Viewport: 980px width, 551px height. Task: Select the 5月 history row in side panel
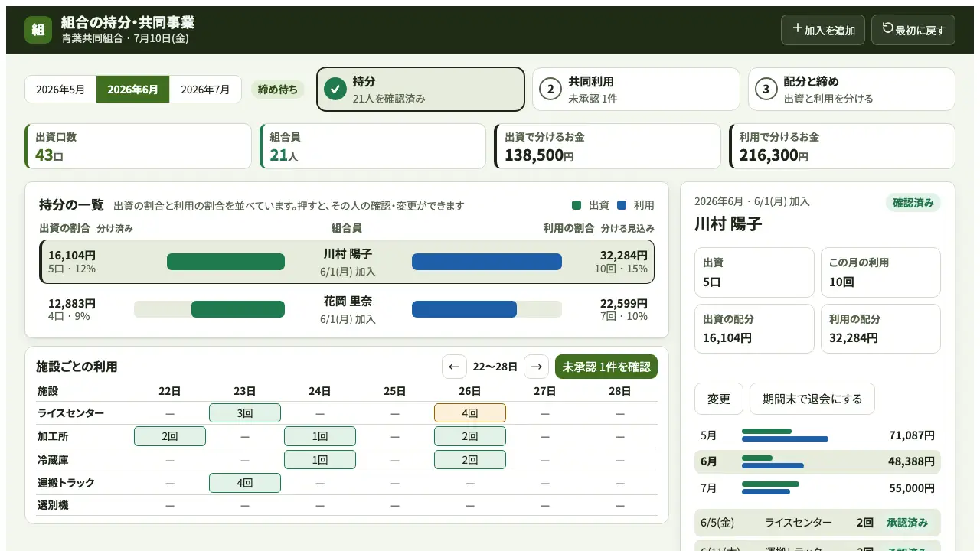point(818,435)
